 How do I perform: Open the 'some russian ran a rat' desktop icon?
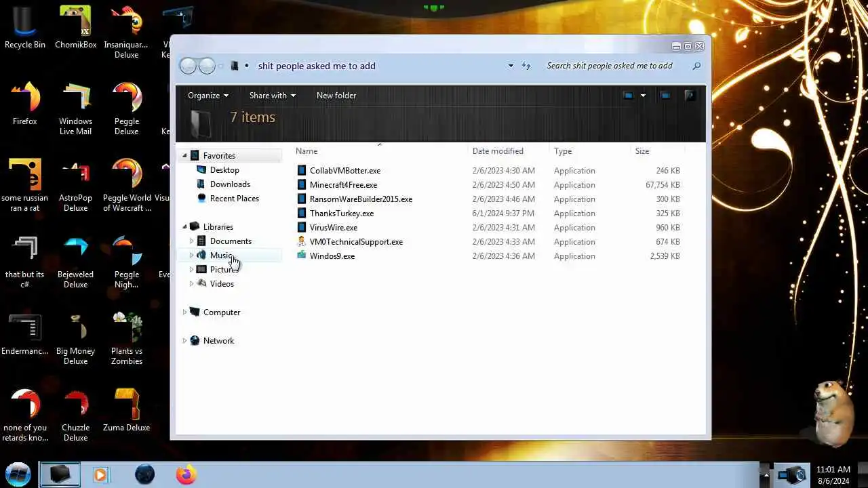[25, 185]
